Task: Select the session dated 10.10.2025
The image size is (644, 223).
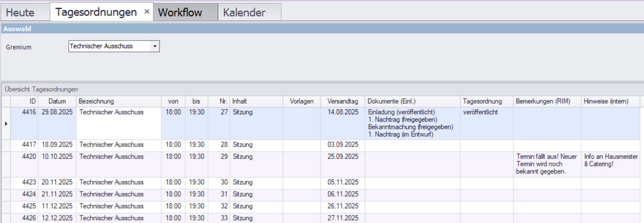Action: tap(57, 157)
